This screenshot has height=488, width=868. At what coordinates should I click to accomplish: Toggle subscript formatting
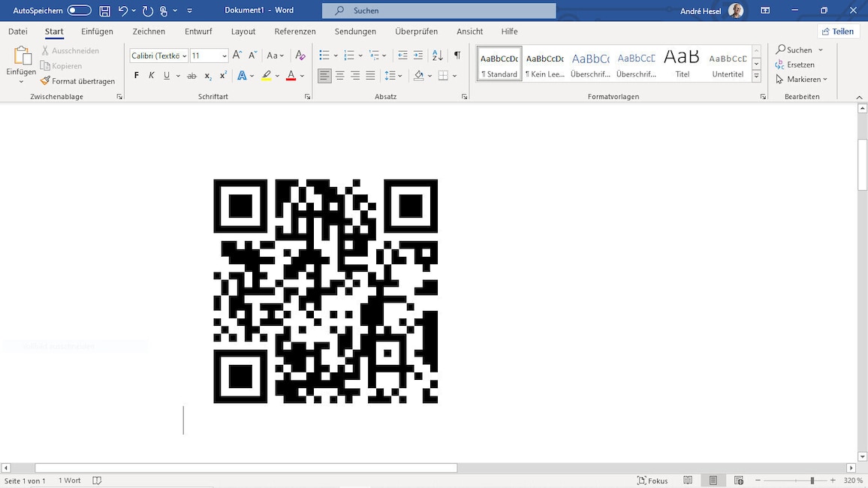click(x=207, y=75)
